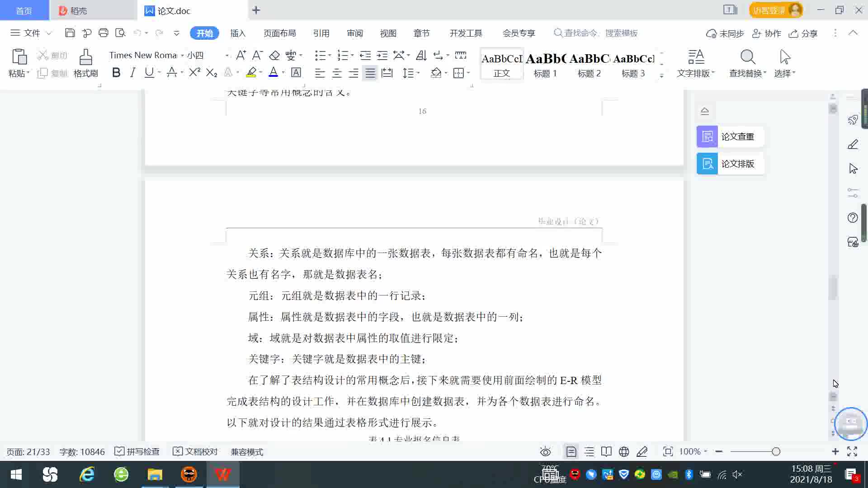Screen dimensions: 868x488
Task: Click the italic icon
Action: pyautogui.click(x=132, y=73)
